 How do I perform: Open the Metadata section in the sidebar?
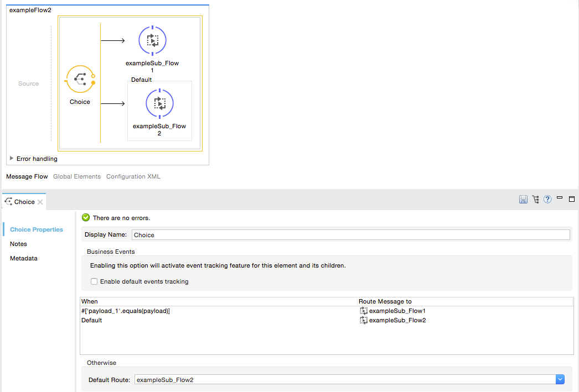[x=23, y=258]
